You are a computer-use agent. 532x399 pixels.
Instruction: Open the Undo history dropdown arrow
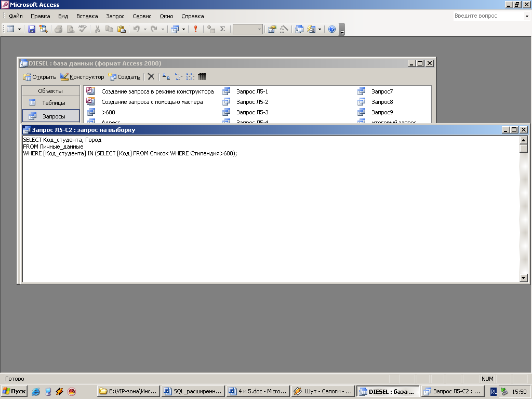click(x=145, y=29)
